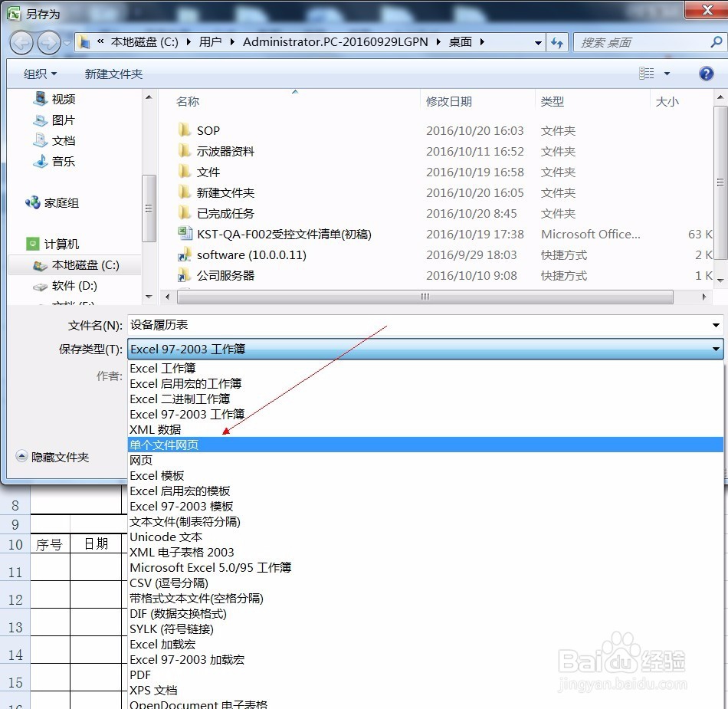Screen dimensions: 728x709
Task: Click the 软件 (D:) drive icon
Action: click(x=41, y=287)
